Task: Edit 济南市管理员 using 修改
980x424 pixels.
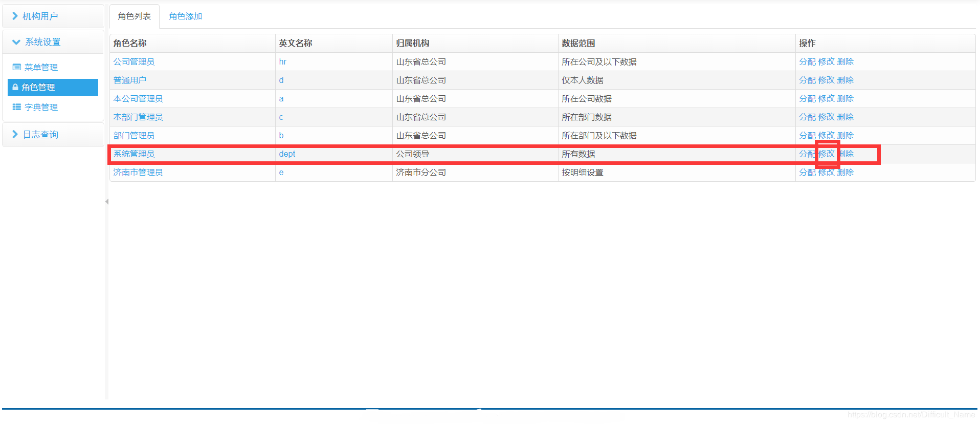Action: point(827,172)
